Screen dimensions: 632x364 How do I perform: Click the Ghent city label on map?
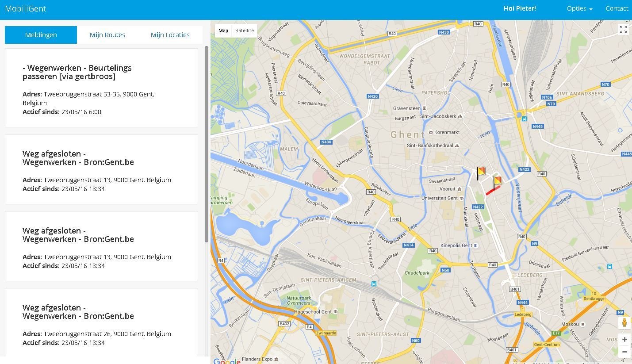(x=407, y=135)
